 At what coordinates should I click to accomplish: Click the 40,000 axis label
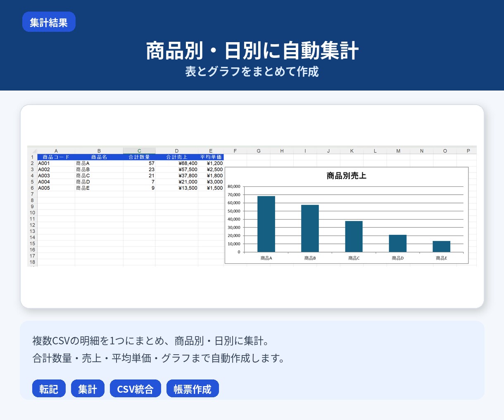[x=234, y=219]
